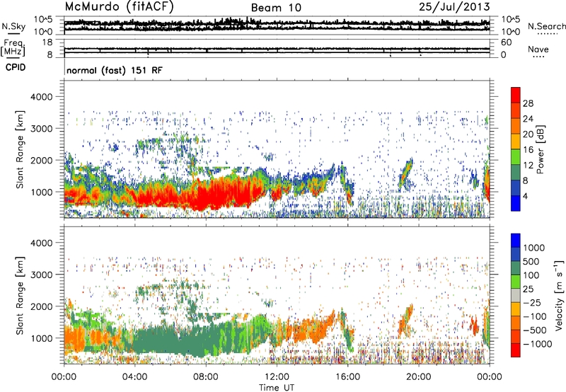Image resolution: width=566 pixels, height=392 pixels.
Task: Click the 18 tick on frequency axis
Action: tap(47, 42)
